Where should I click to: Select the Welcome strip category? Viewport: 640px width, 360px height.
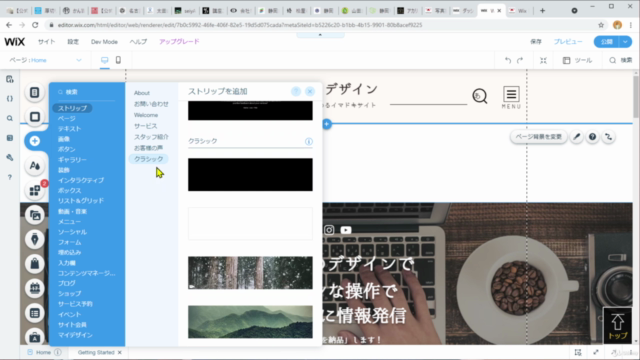click(146, 115)
